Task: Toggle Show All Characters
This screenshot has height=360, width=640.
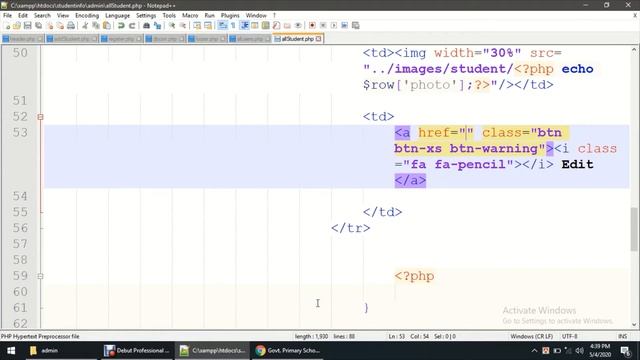Action: (x=233, y=25)
